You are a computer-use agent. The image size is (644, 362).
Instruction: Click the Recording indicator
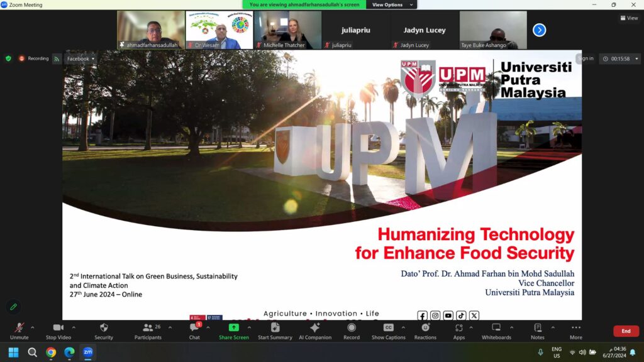tap(34, 58)
